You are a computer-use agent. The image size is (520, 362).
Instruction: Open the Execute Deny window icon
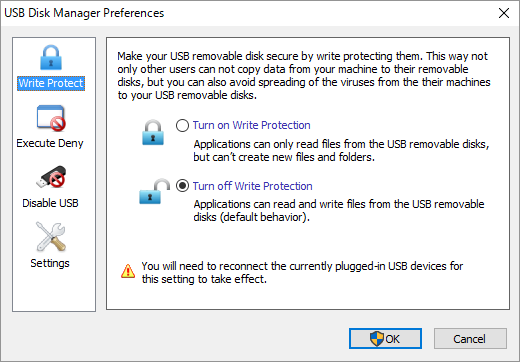coord(51,118)
